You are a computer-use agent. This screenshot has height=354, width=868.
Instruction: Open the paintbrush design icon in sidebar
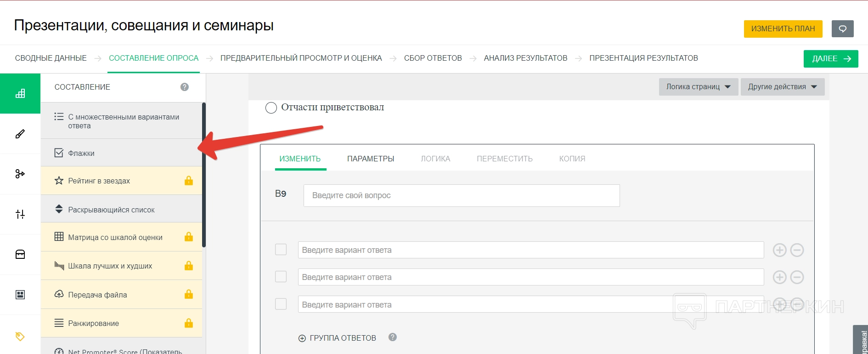point(20,134)
